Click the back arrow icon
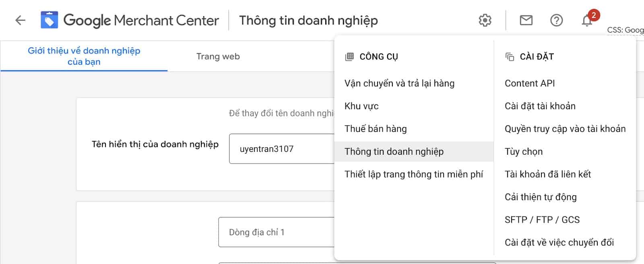The width and height of the screenshot is (644, 264). click(x=20, y=20)
